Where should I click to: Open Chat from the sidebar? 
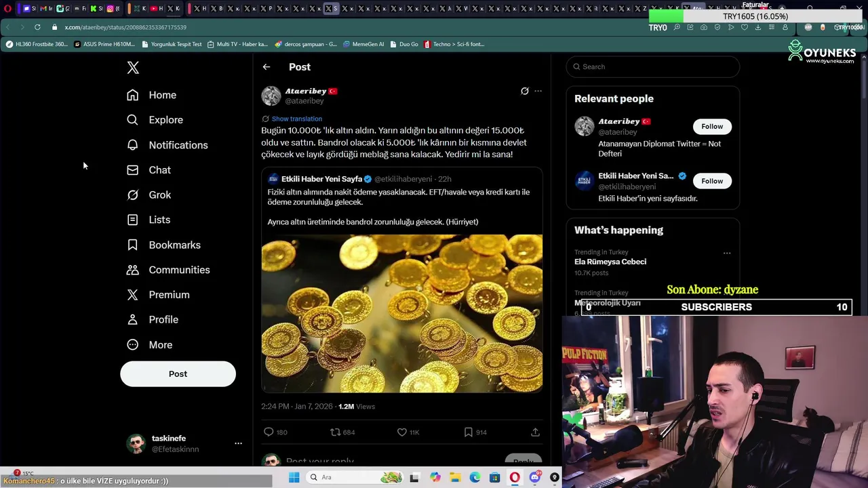pos(149,170)
